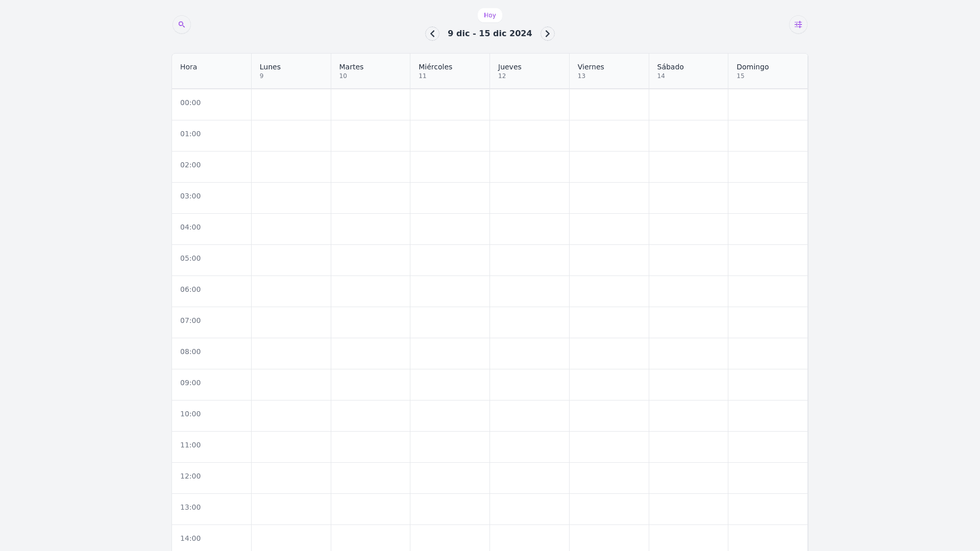The image size is (980, 551).
Task: Click the Hoy button
Action: click(x=490, y=15)
